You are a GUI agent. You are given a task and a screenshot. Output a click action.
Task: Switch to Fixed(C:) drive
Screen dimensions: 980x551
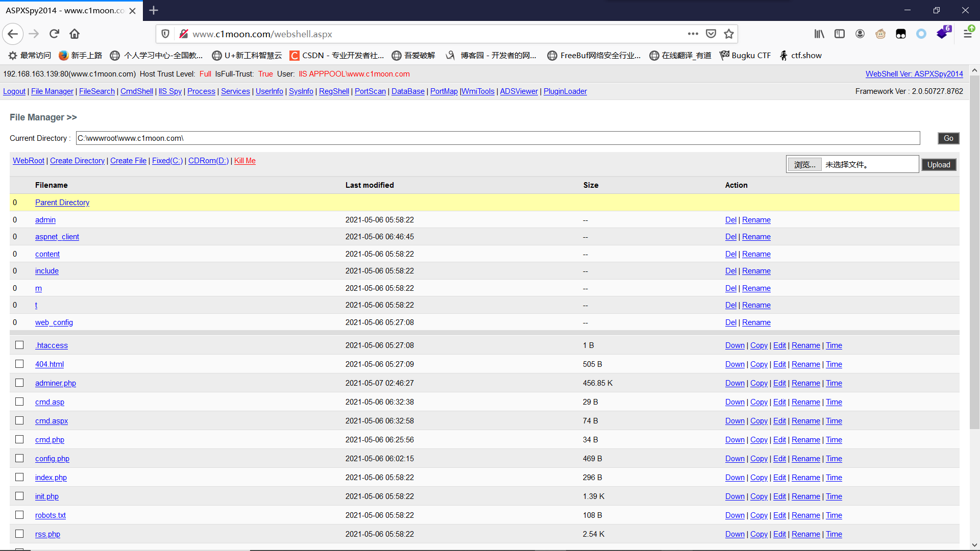167,161
